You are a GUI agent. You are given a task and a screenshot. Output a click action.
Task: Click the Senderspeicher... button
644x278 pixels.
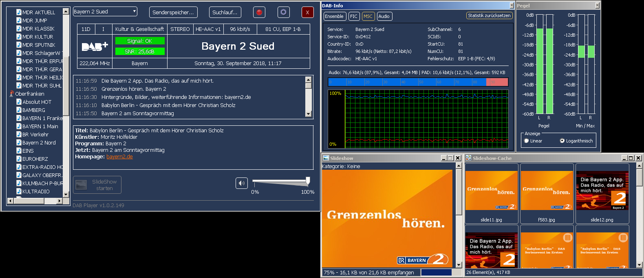pos(173,12)
